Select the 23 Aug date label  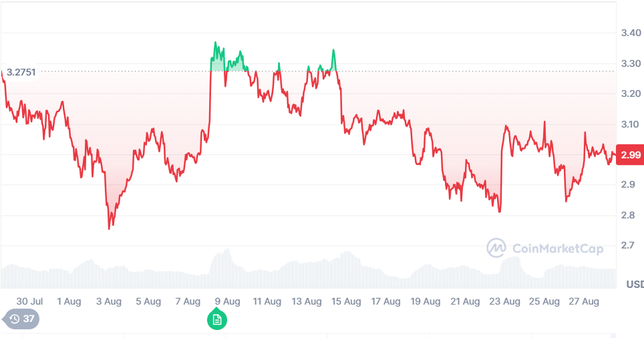504,301
